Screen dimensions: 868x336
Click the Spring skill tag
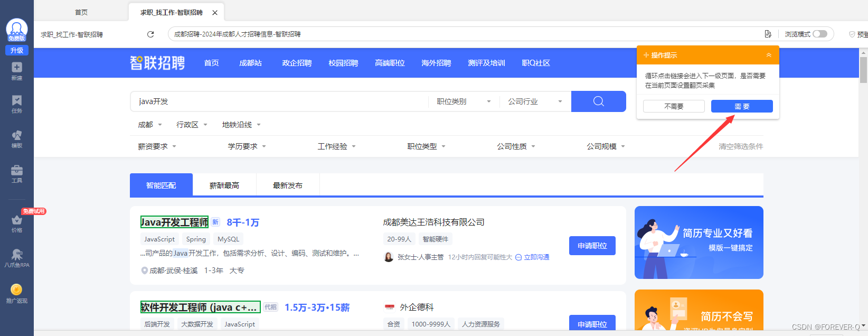196,239
